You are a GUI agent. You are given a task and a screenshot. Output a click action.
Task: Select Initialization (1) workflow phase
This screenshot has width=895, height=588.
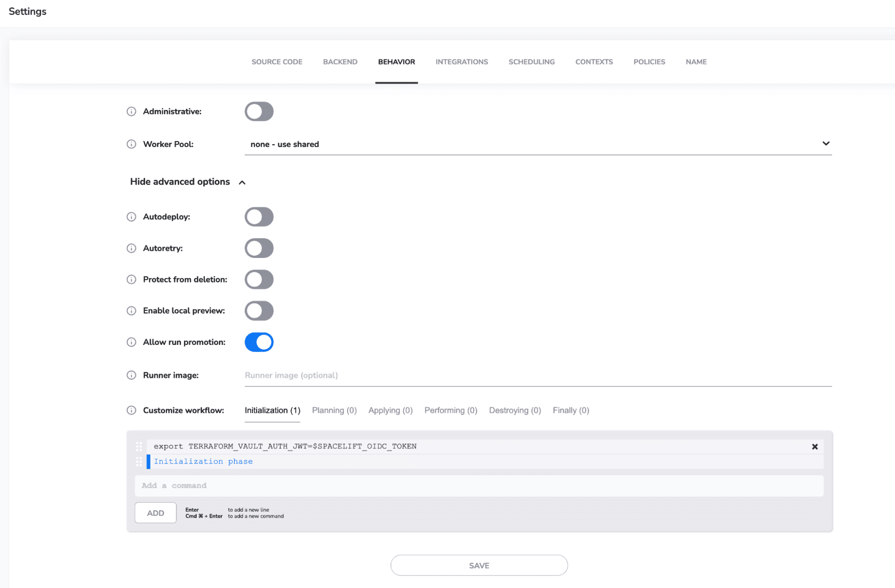272,410
